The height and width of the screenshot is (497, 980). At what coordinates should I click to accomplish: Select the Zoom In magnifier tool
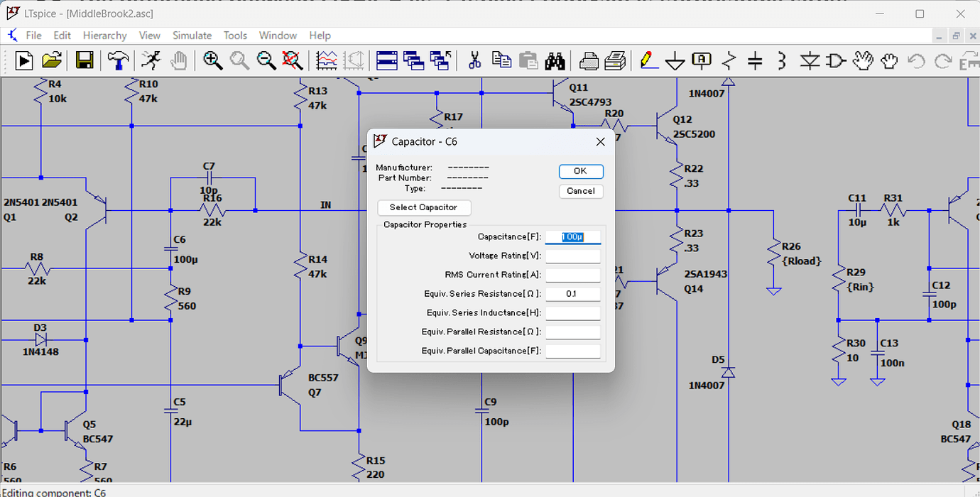[212, 60]
